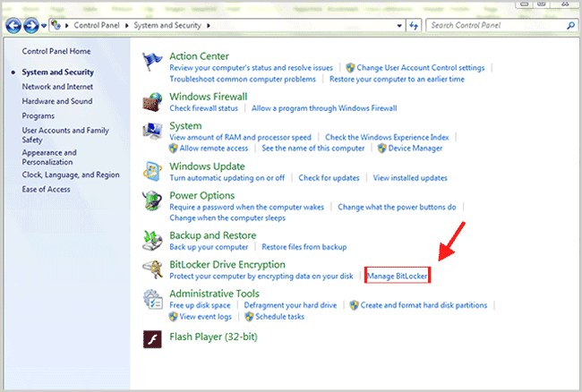Back up your computer link
The height and width of the screenshot is (392, 582).
tap(209, 247)
